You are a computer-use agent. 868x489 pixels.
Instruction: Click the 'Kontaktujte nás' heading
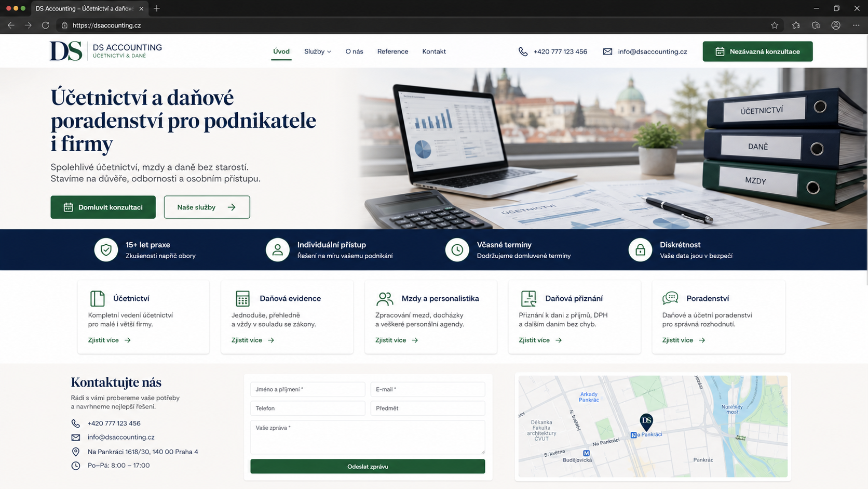[116, 382]
